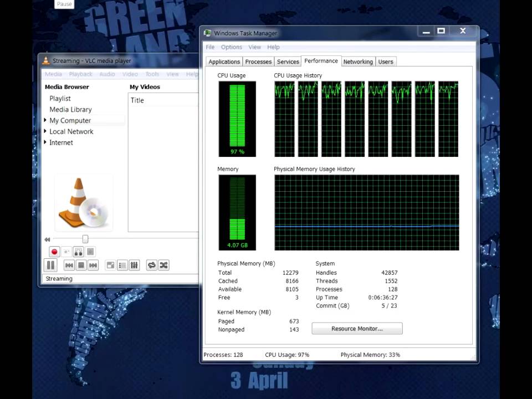The width and height of the screenshot is (532, 399).
Task: Click the Threads value 1552
Action: [x=391, y=281]
